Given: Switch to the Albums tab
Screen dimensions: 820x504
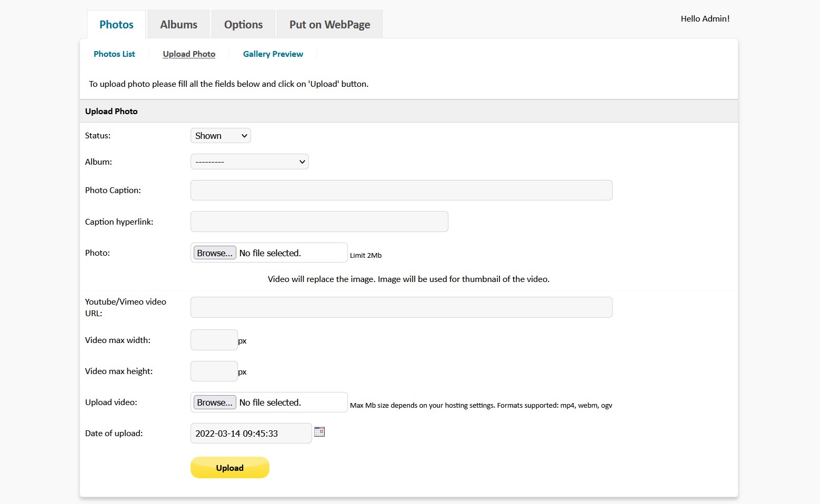Looking at the screenshot, I should click(x=178, y=24).
